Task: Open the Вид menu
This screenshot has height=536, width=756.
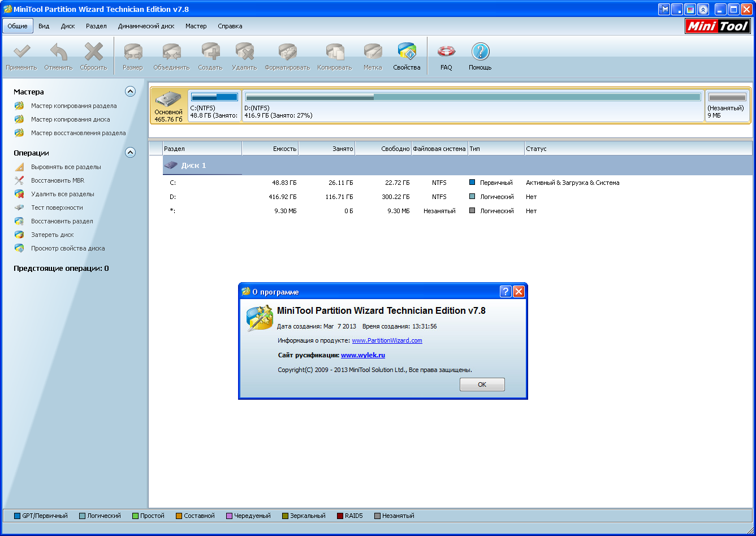Action: 44,26
